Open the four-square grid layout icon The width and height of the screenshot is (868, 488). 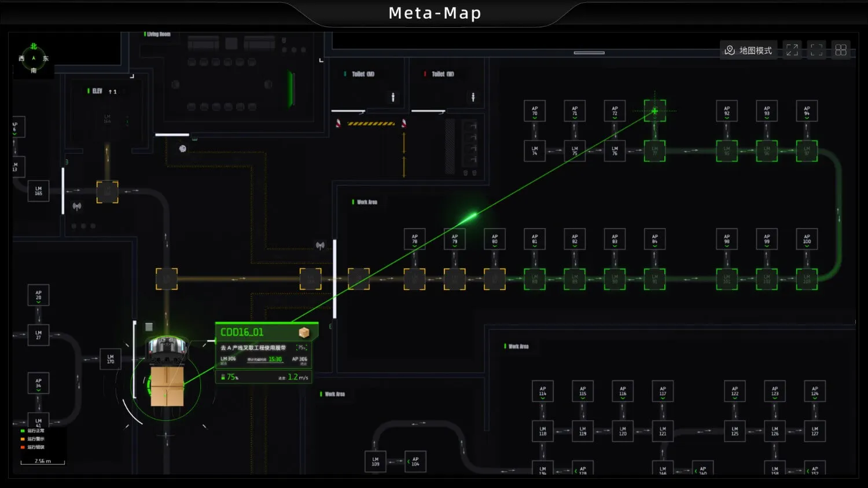pos(841,50)
